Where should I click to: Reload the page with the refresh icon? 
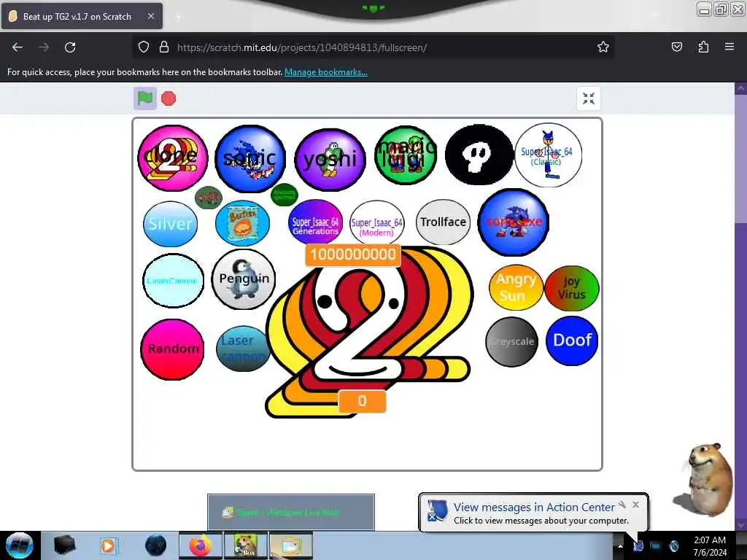[x=70, y=47]
